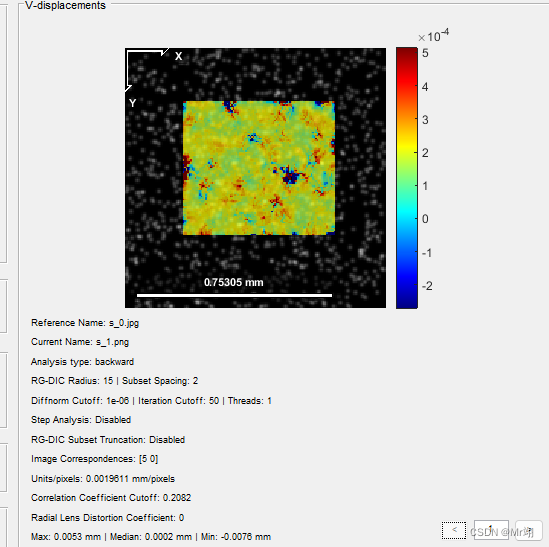
Task: Click the RG-DIC Radius: 15 line
Action: (114, 381)
